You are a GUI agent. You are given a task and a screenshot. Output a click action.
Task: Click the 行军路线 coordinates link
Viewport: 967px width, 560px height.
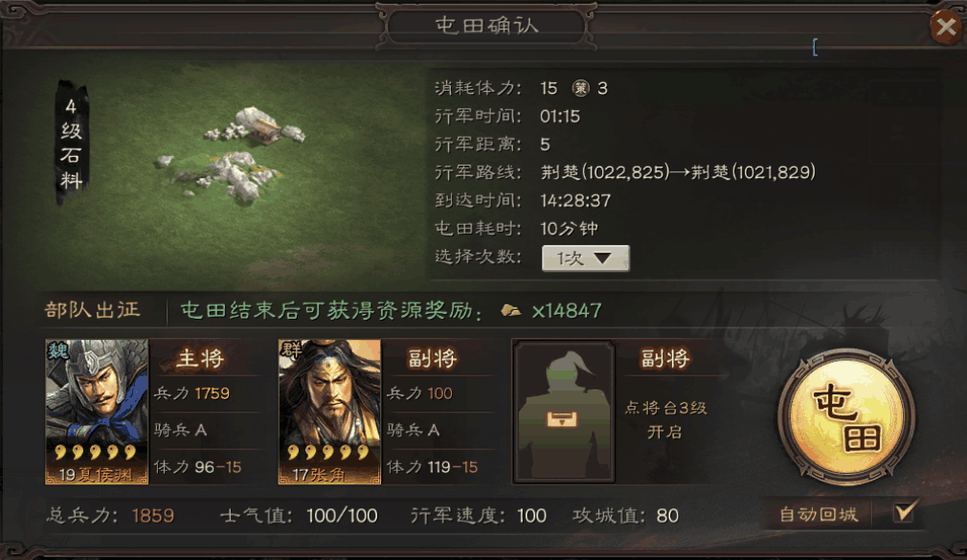pos(679,172)
